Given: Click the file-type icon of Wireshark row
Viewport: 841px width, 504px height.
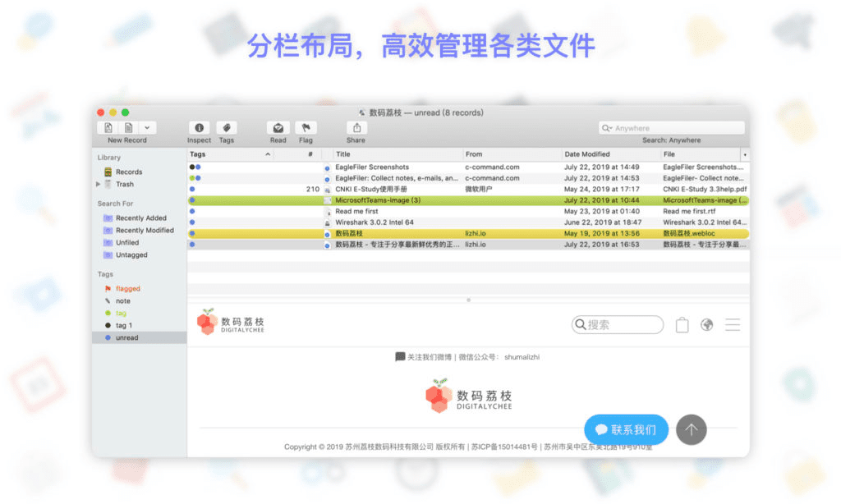Looking at the screenshot, I should point(327,222).
